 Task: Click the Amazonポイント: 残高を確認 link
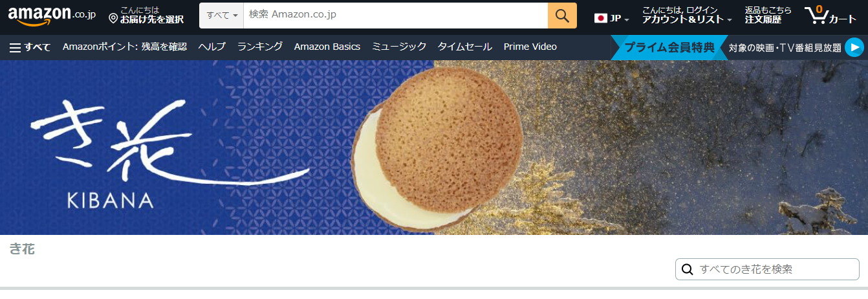point(125,47)
